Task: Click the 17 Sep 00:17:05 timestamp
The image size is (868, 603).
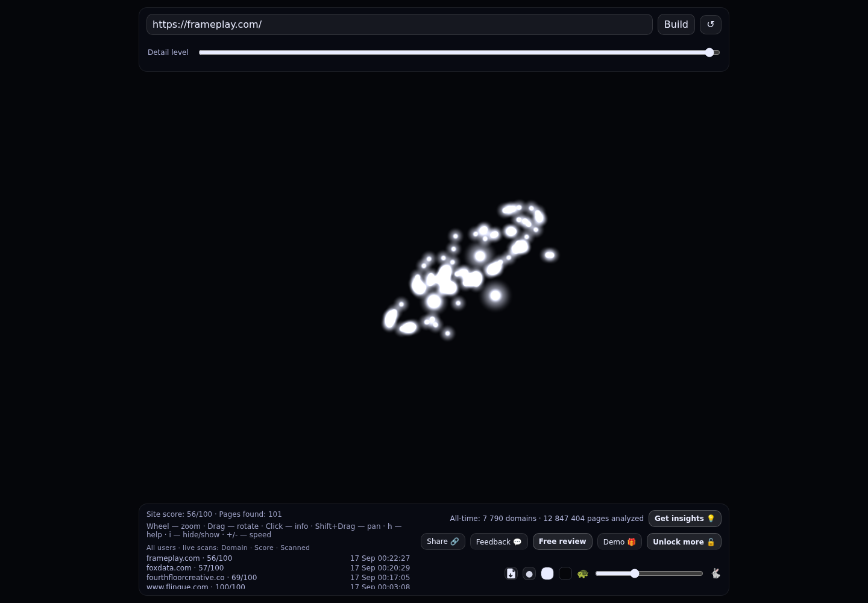Action: (380, 578)
